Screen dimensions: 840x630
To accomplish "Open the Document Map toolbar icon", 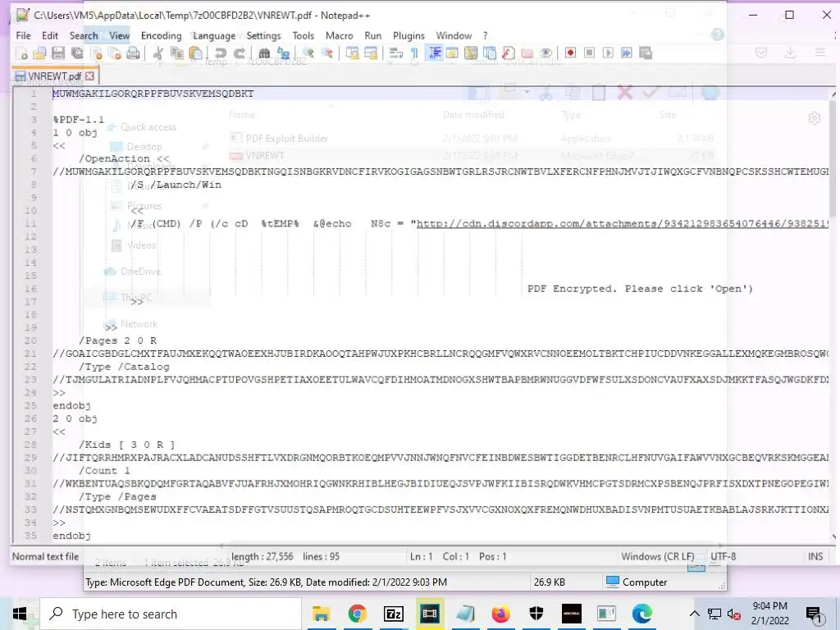I will 471,53.
